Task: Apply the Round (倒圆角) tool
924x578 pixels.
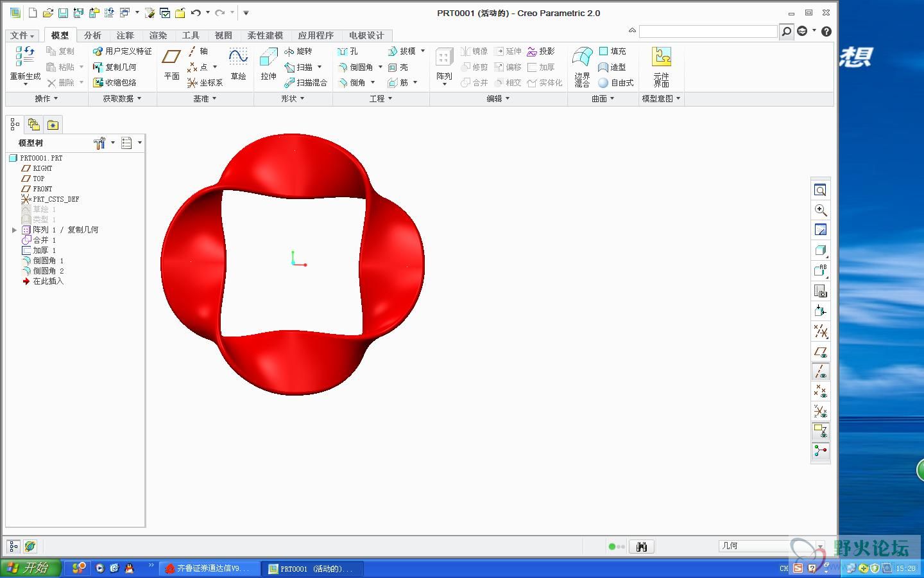Action: (355, 67)
